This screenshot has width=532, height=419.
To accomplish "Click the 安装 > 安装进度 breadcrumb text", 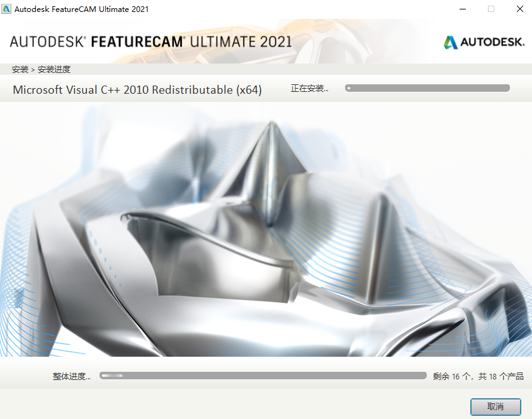I will pyautogui.click(x=41, y=69).
